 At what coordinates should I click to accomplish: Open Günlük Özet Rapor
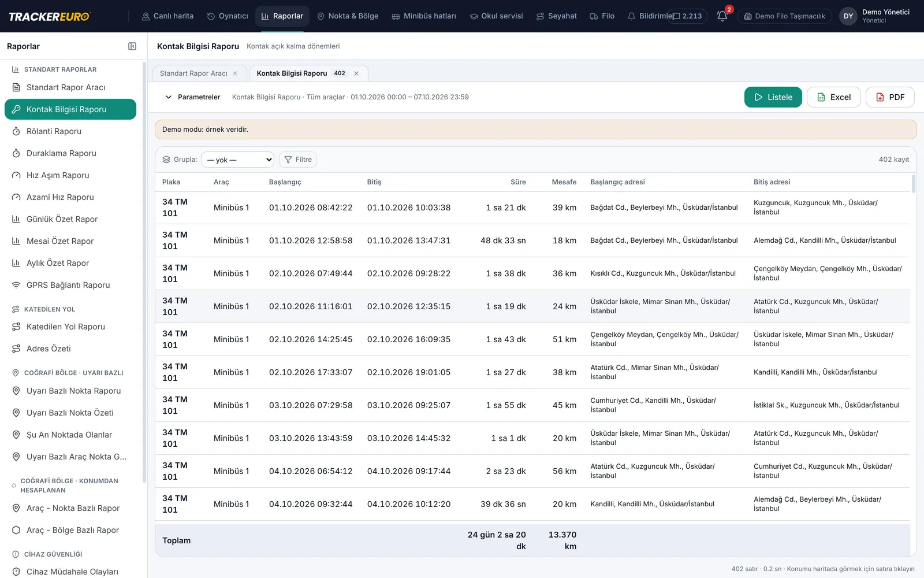(x=70, y=219)
